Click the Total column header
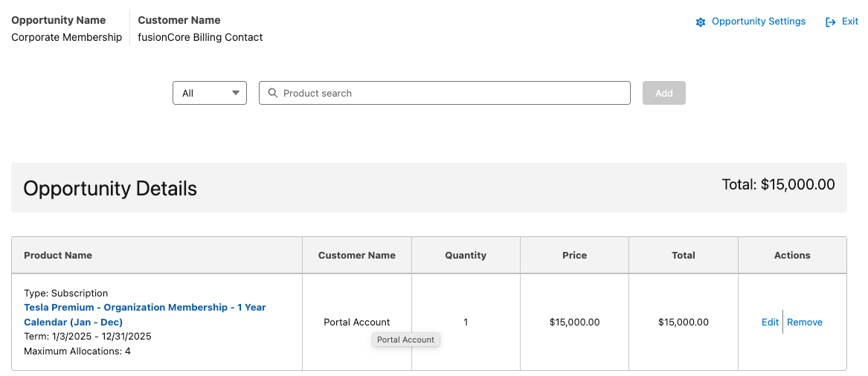 [683, 255]
